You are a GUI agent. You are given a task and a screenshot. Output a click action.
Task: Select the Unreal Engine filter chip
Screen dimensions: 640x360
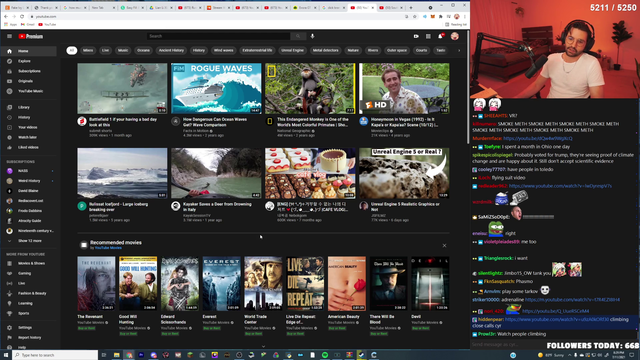(292, 51)
